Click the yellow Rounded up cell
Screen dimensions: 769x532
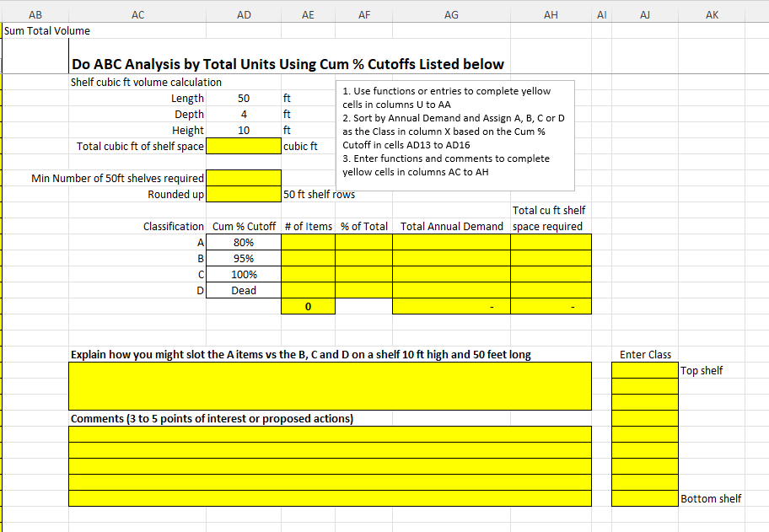click(x=244, y=193)
